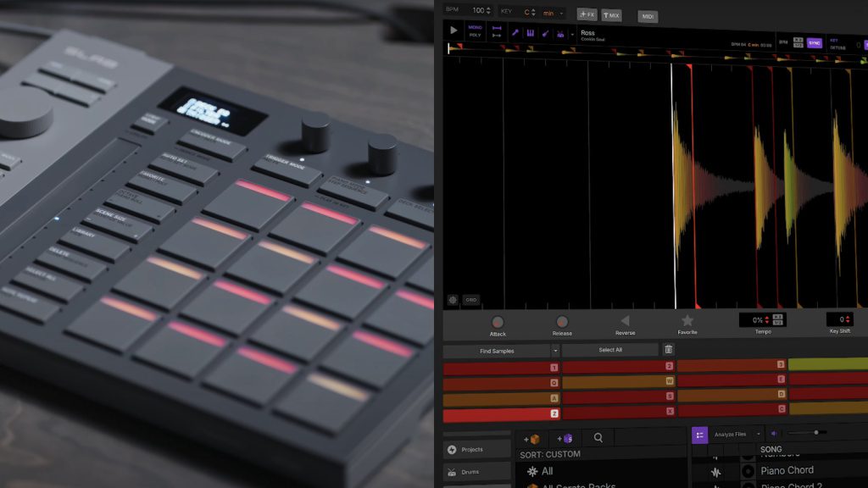Open the Drums section in the sidebar
868x488 pixels.
click(x=470, y=472)
